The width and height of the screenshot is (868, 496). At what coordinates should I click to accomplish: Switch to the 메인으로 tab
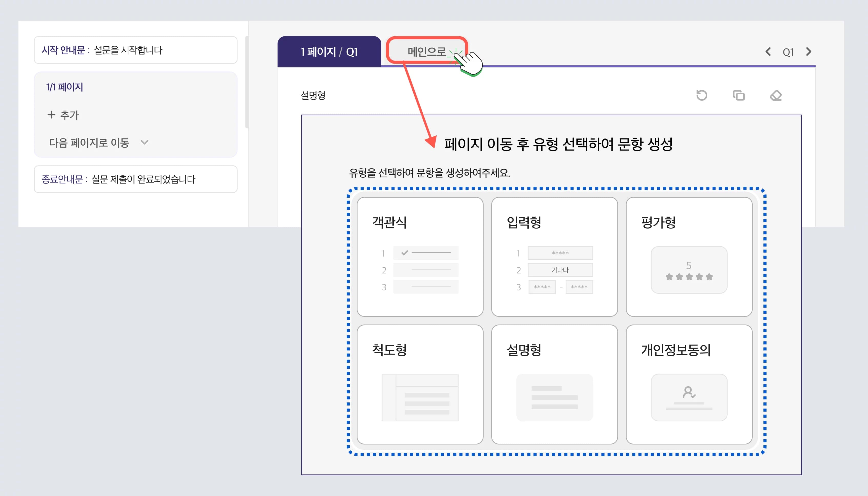427,52
